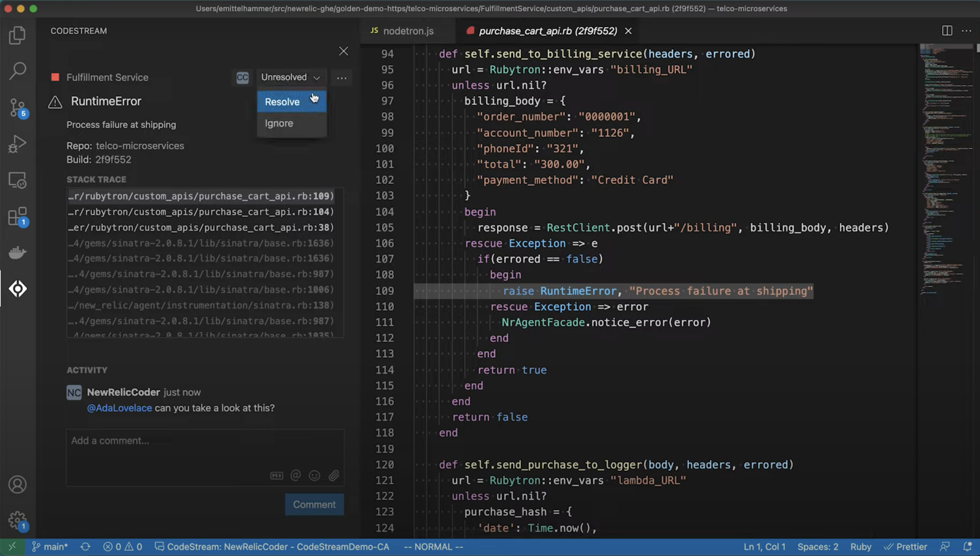The image size is (980, 556).
Task: Open the ellipsis menu next to Unresolved
Action: tap(341, 78)
